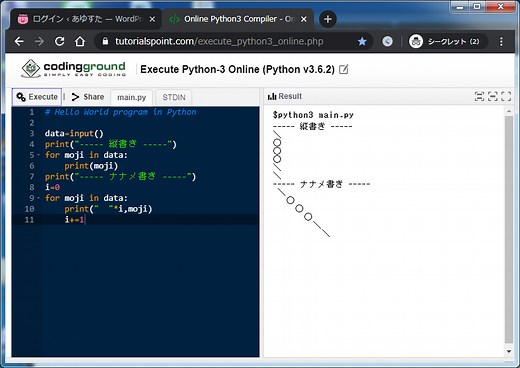Toggle fullscreen for Result panel
The image size is (520, 368).
click(506, 96)
